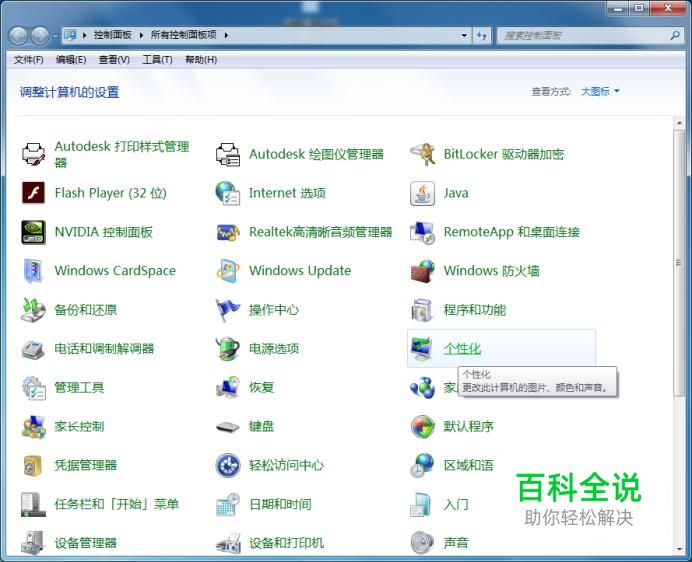
Task: Open Windows 防火墙 brick wall icon
Action: tap(422, 271)
